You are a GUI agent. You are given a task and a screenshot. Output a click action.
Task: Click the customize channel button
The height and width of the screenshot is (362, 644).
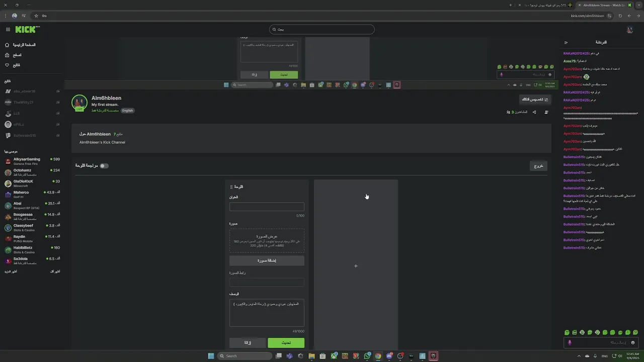535,100
